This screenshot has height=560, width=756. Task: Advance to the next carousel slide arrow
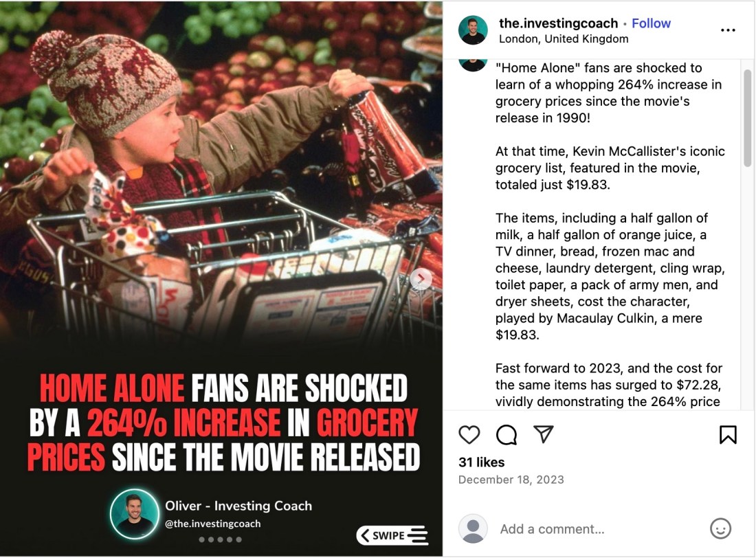coord(421,279)
